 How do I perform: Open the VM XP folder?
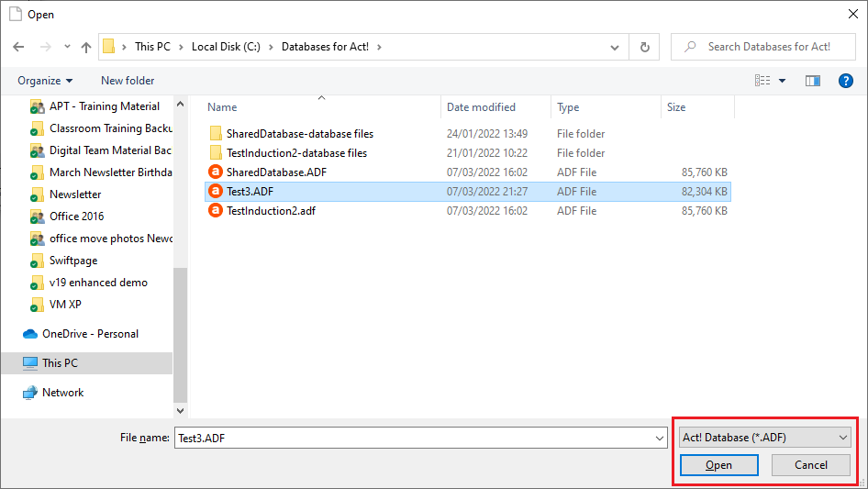click(x=65, y=305)
